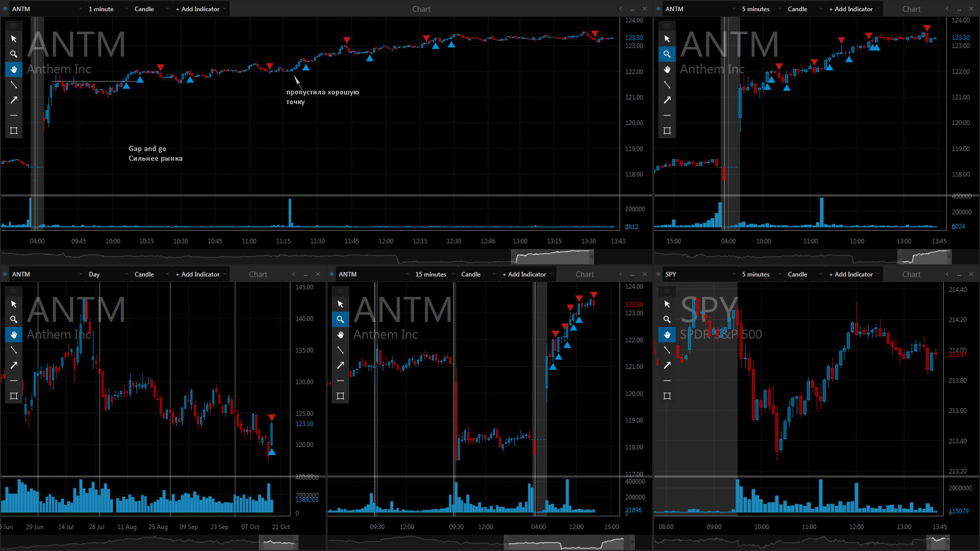Choose the trend line tool in the 1 minute ANTM chart

[x=14, y=85]
